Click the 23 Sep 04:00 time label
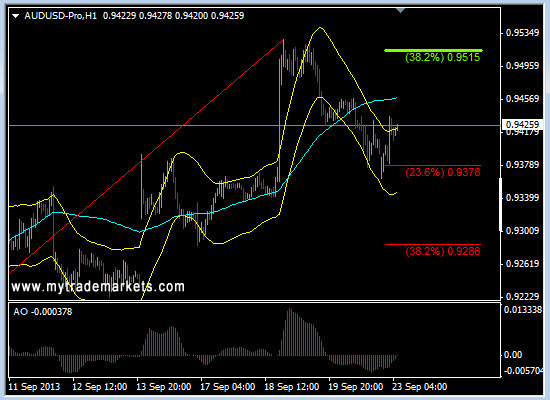The height and width of the screenshot is (400, 550). click(x=420, y=387)
